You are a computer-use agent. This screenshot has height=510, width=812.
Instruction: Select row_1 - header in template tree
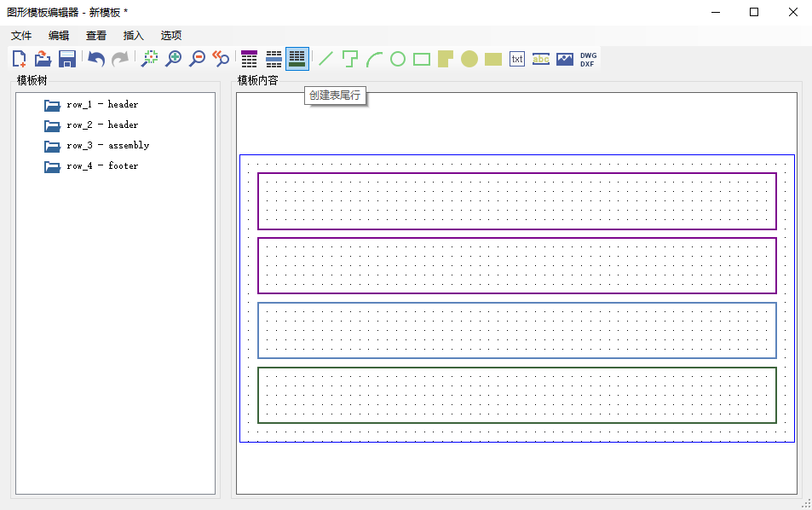point(102,105)
